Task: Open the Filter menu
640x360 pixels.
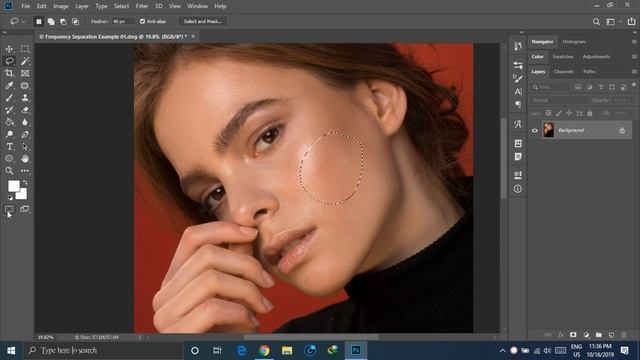Action: pyautogui.click(x=142, y=6)
